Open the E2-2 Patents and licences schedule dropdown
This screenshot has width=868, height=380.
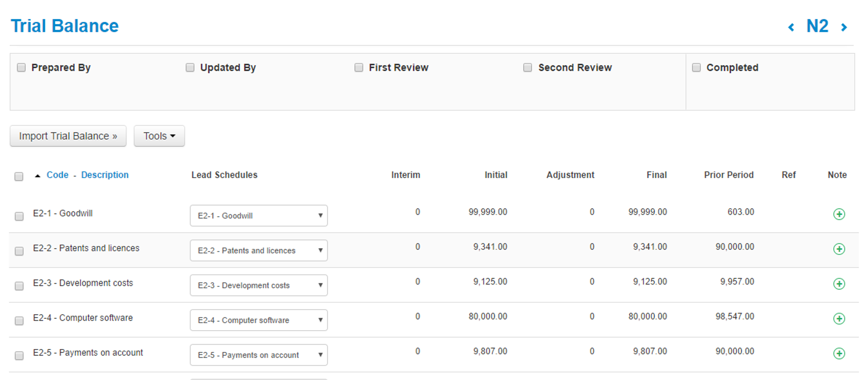click(x=259, y=250)
